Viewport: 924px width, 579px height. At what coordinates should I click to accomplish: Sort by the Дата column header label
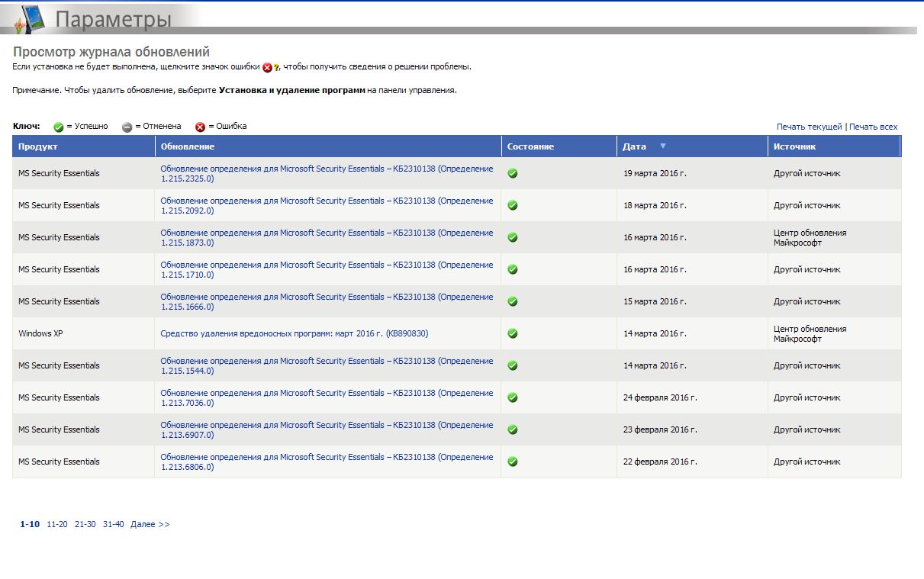click(x=634, y=146)
